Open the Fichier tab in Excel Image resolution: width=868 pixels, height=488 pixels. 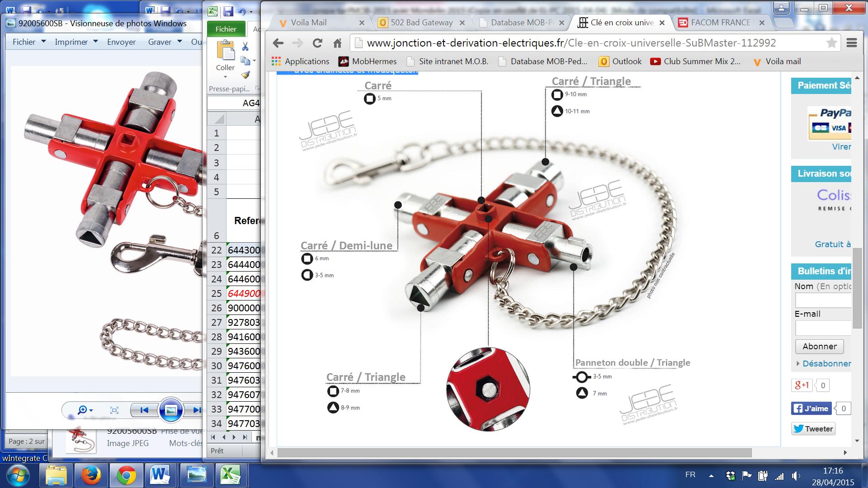(226, 29)
